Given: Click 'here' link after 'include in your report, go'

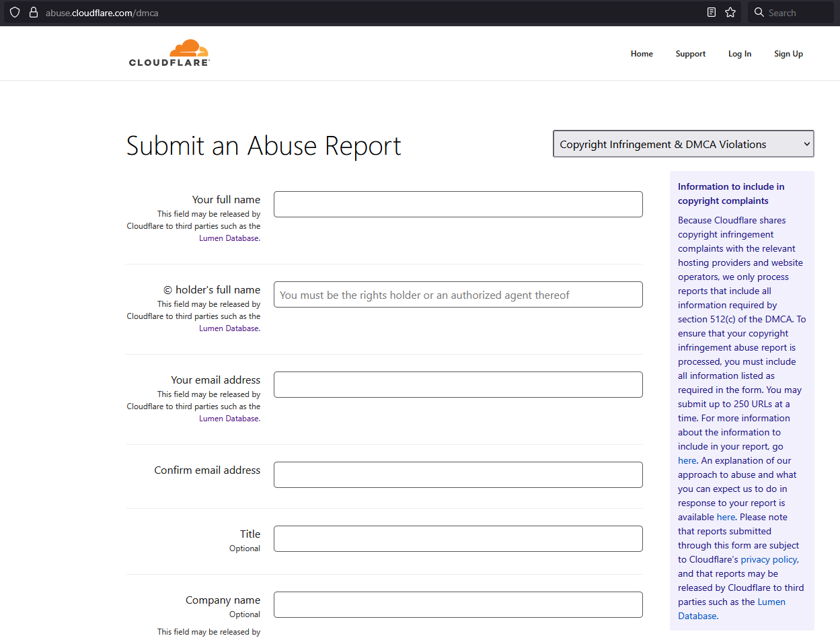Looking at the screenshot, I should (x=687, y=460).
